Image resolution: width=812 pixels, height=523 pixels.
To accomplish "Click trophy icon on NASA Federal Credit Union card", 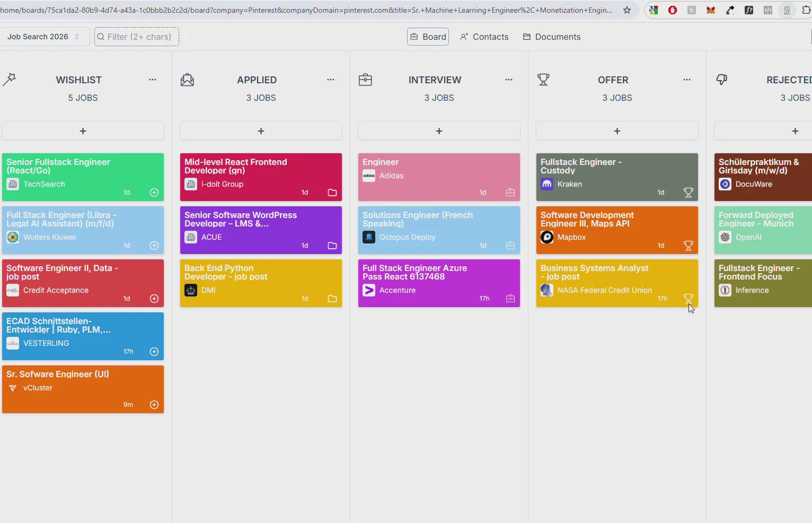I will (x=689, y=299).
